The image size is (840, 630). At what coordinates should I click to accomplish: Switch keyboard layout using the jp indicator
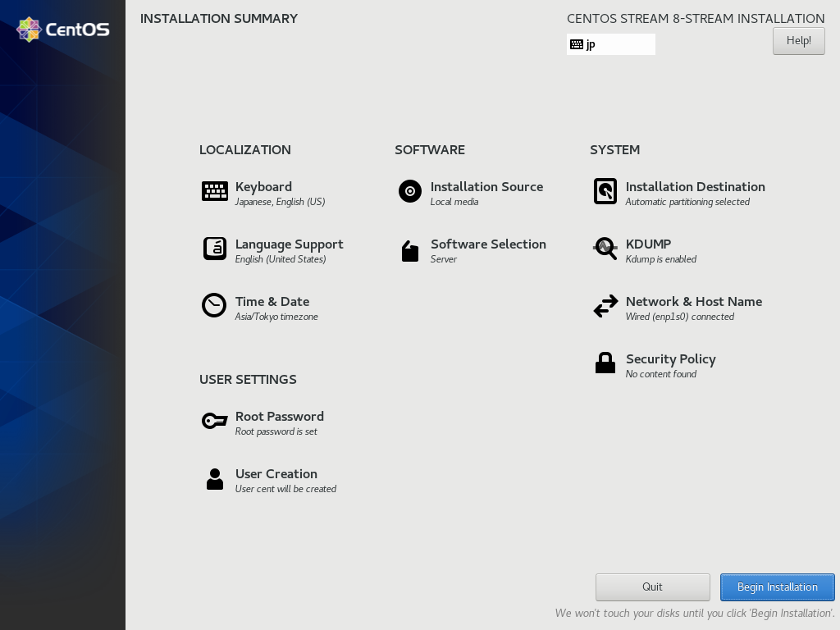tap(610, 44)
